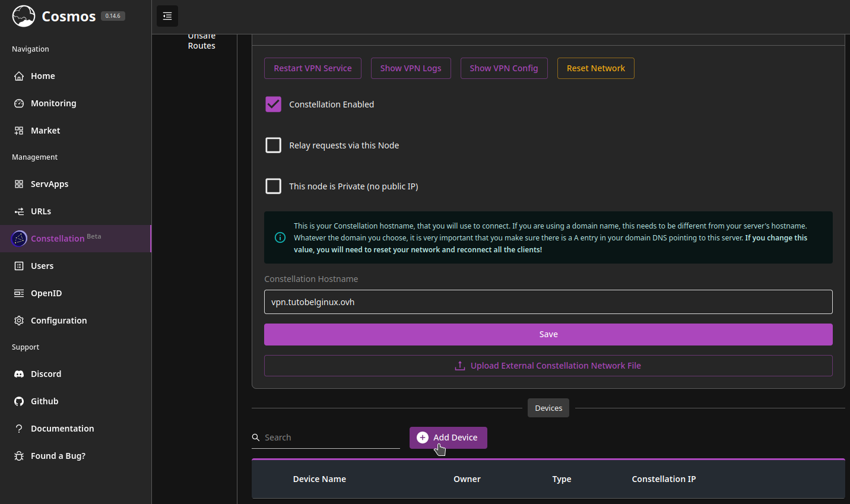This screenshot has width=850, height=504.
Task: Click the plus icon on Add Device
Action: click(x=423, y=438)
